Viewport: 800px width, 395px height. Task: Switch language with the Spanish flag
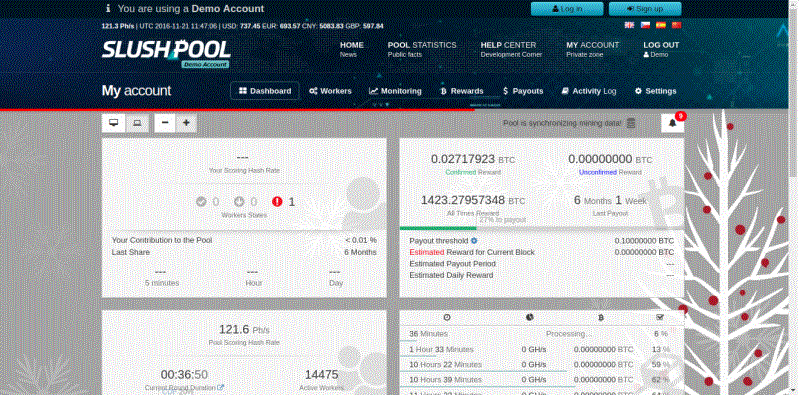point(661,25)
